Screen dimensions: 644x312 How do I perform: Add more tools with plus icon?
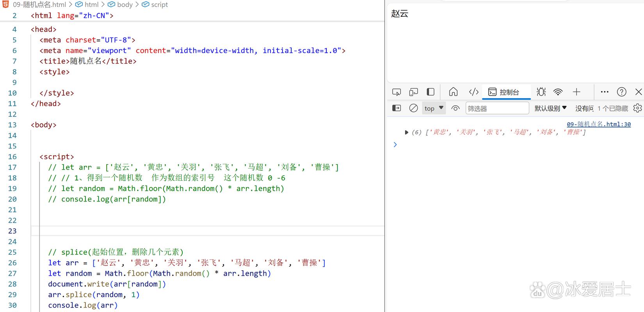point(576,92)
